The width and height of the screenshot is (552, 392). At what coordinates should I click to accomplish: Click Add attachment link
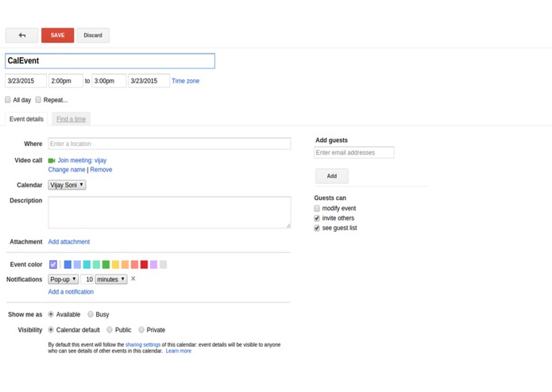69,242
